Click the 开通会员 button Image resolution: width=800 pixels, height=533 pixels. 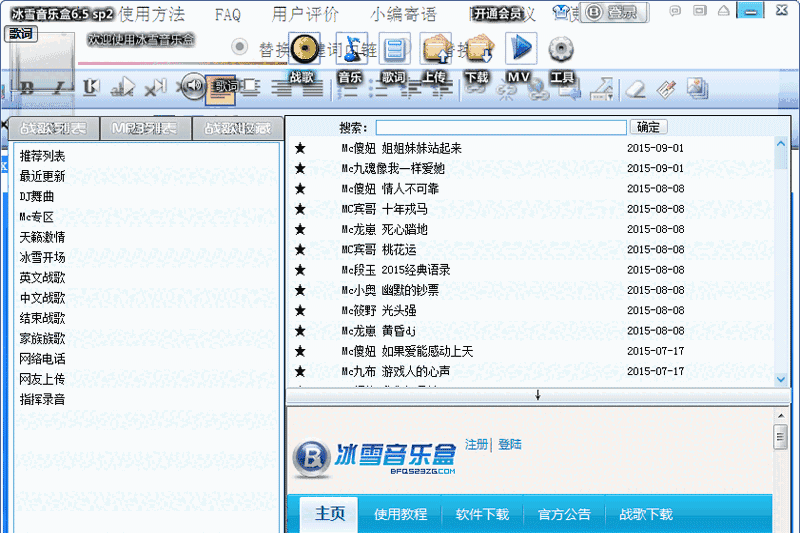click(497, 14)
